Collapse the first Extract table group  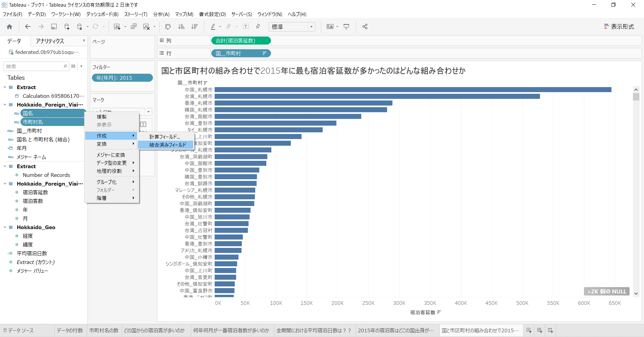click(5, 87)
